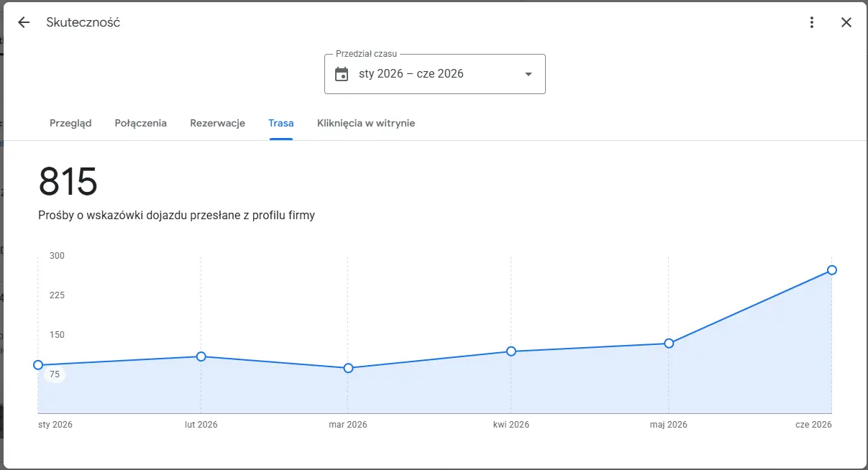
Task: Click the calendar icon in date range
Action: coord(342,74)
